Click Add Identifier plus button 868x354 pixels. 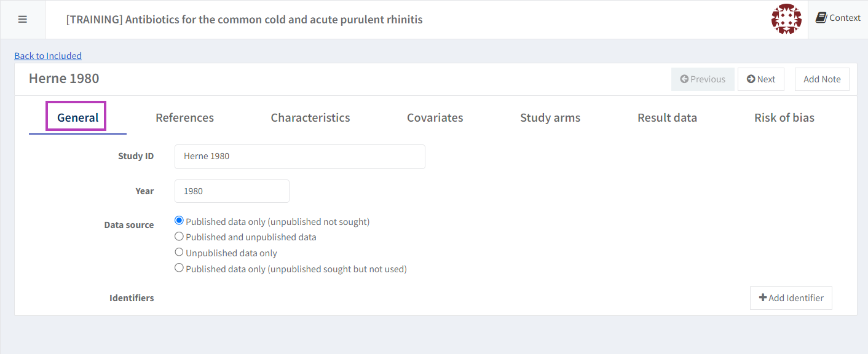click(x=791, y=298)
